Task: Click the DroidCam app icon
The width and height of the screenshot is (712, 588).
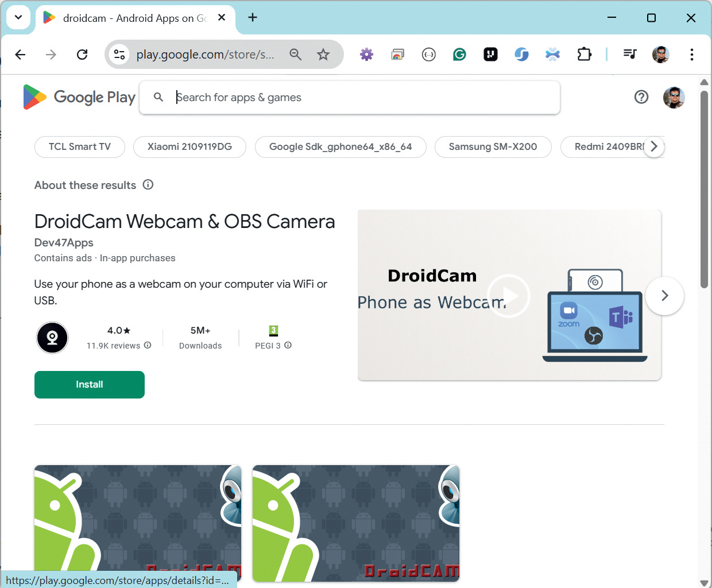Action: (x=52, y=338)
